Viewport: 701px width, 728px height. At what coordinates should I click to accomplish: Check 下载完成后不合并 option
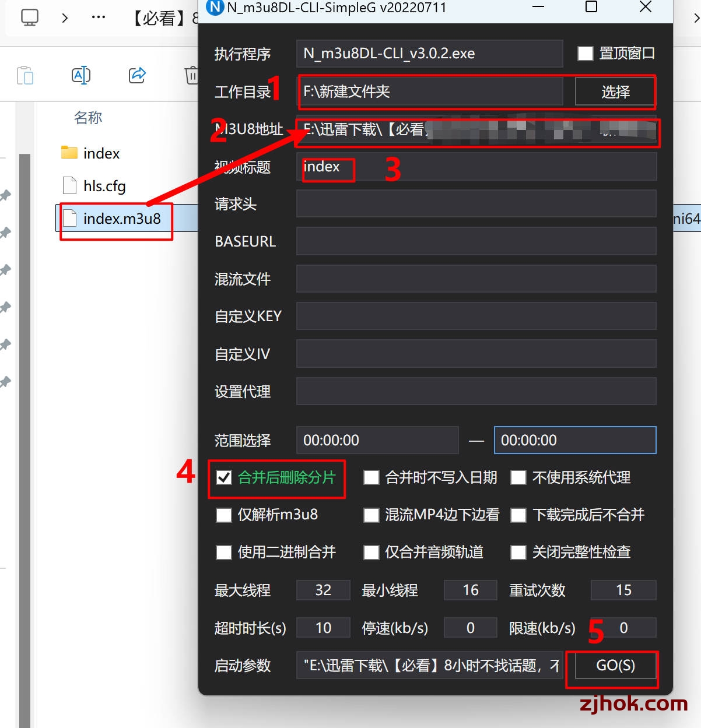518,515
